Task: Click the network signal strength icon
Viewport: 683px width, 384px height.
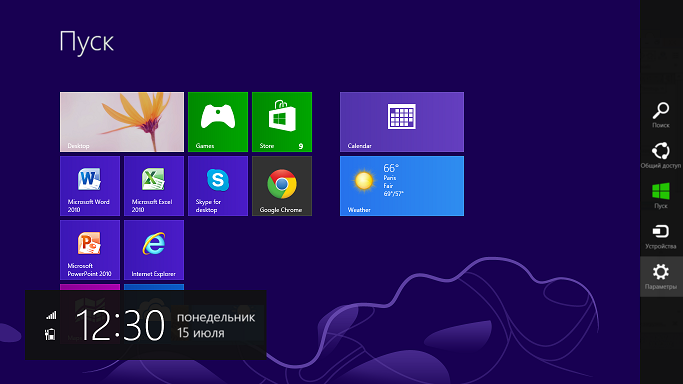Action: (x=51, y=315)
